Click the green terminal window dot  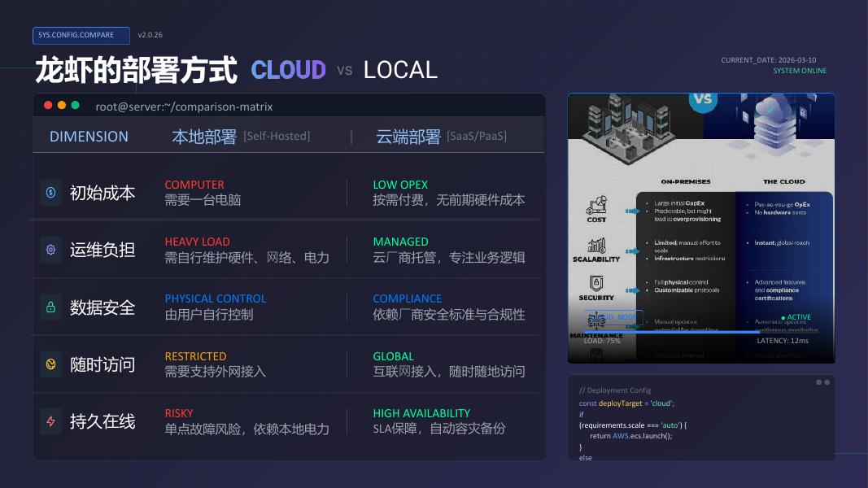point(76,105)
